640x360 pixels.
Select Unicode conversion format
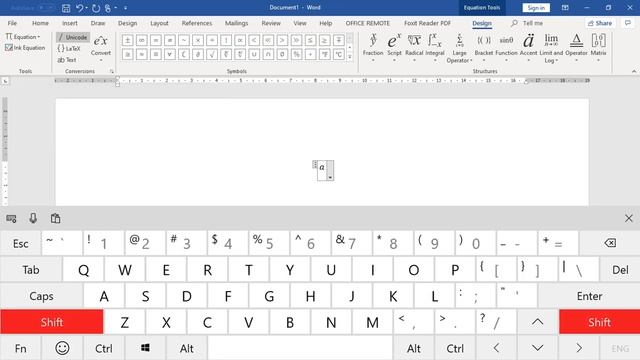point(73,37)
